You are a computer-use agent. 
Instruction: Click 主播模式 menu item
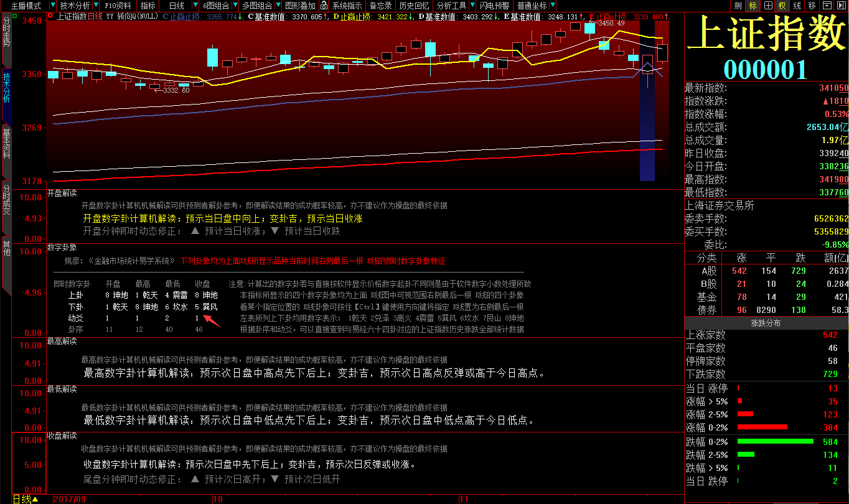pos(26,6)
